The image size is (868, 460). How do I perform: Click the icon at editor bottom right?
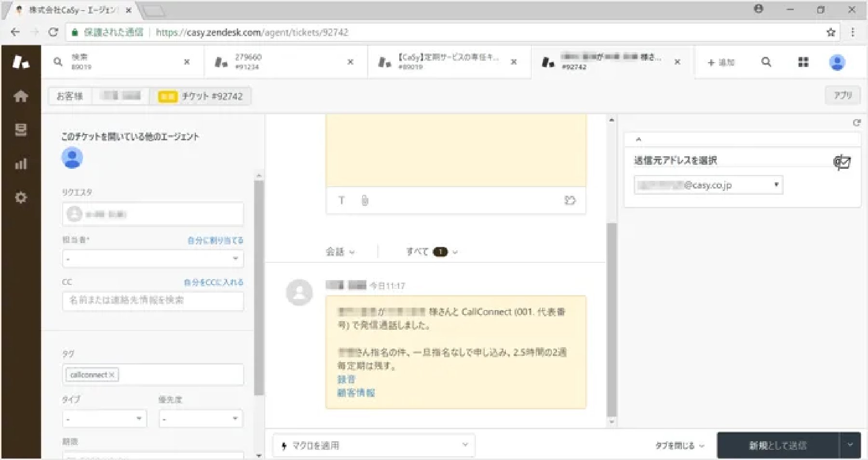(x=570, y=200)
